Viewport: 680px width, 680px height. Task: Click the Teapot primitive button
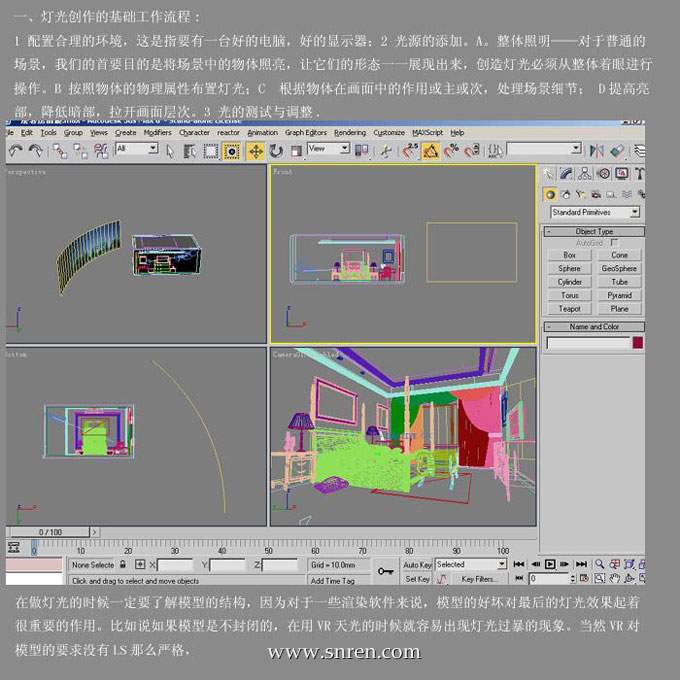click(x=569, y=309)
